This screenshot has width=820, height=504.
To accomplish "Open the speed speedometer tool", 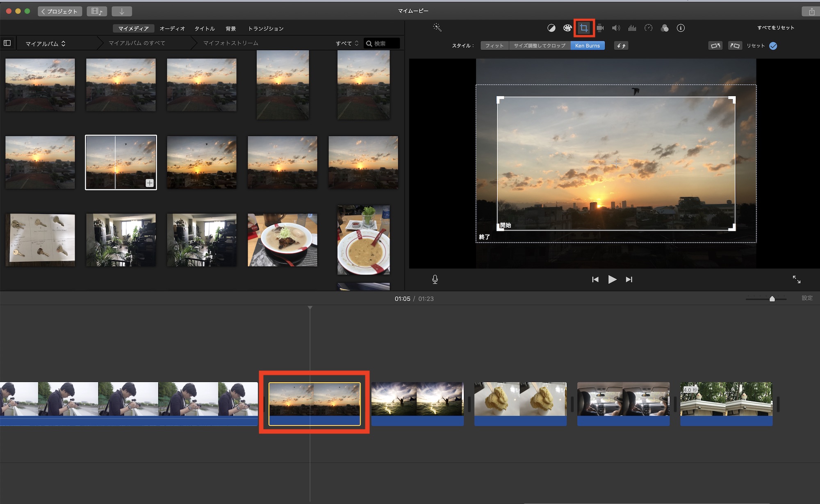I will pos(648,28).
